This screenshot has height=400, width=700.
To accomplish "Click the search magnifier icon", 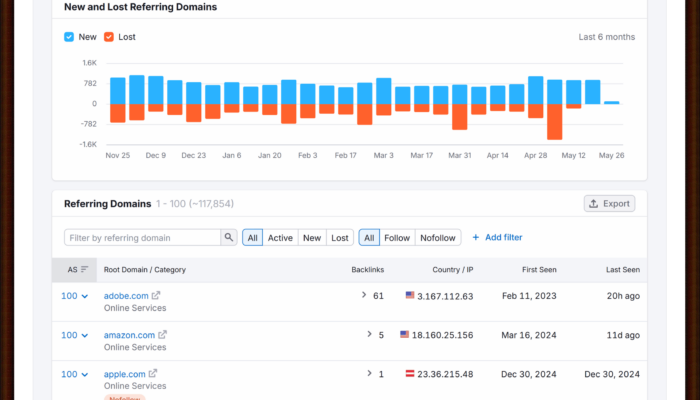I will tap(229, 238).
